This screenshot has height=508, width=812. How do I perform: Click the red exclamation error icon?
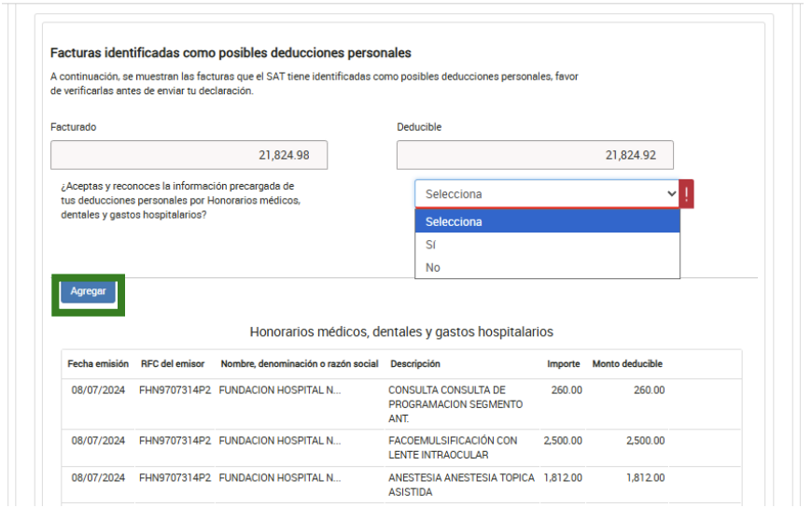point(687,194)
